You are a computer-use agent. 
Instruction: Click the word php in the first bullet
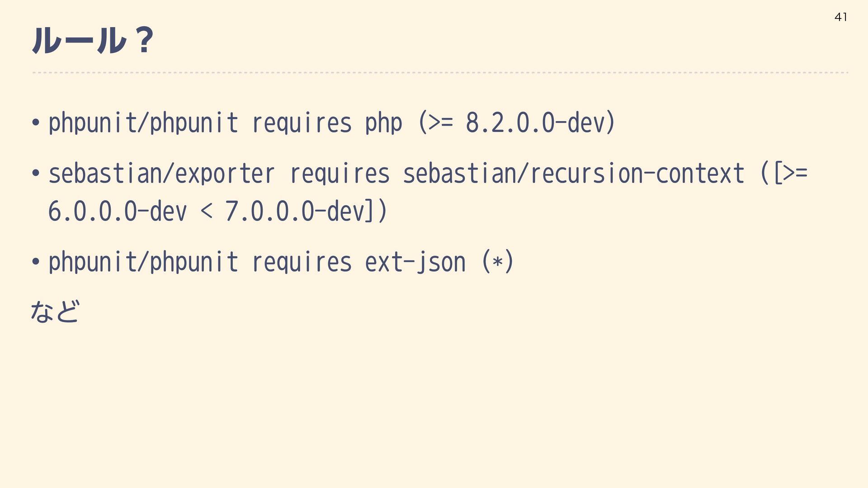pyautogui.click(x=383, y=123)
